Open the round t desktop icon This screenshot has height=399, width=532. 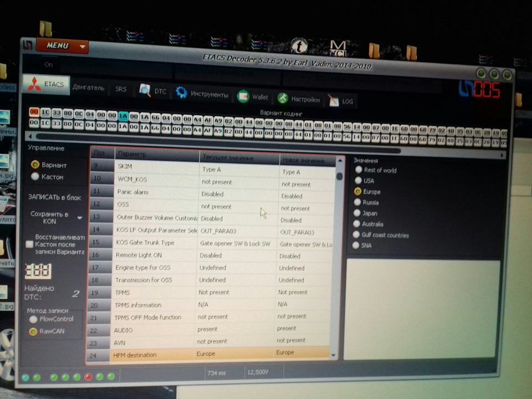tap(299, 46)
